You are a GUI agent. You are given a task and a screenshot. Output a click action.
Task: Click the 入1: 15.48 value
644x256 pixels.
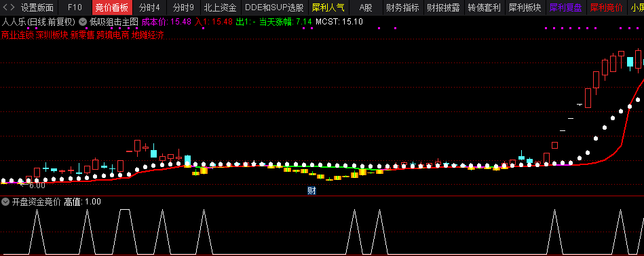click(x=214, y=22)
